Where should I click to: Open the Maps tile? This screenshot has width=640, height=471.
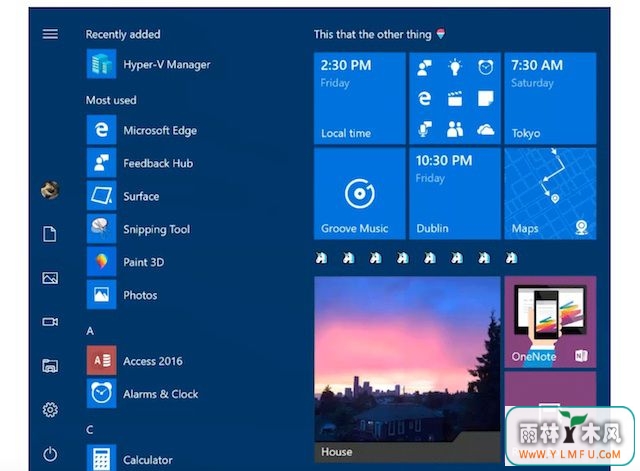coord(550,193)
